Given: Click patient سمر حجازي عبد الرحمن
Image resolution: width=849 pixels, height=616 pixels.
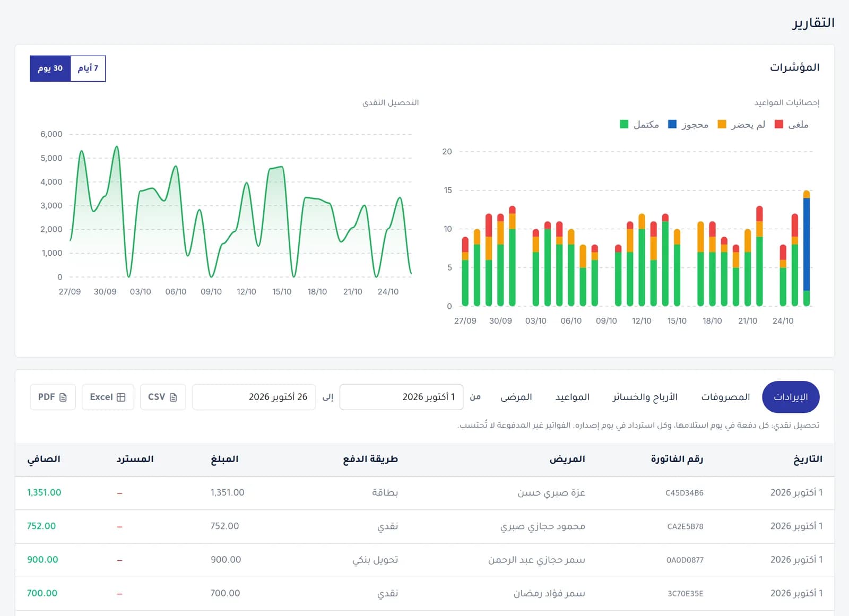Looking at the screenshot, I should pyautogui.click(x=536, y=560).
